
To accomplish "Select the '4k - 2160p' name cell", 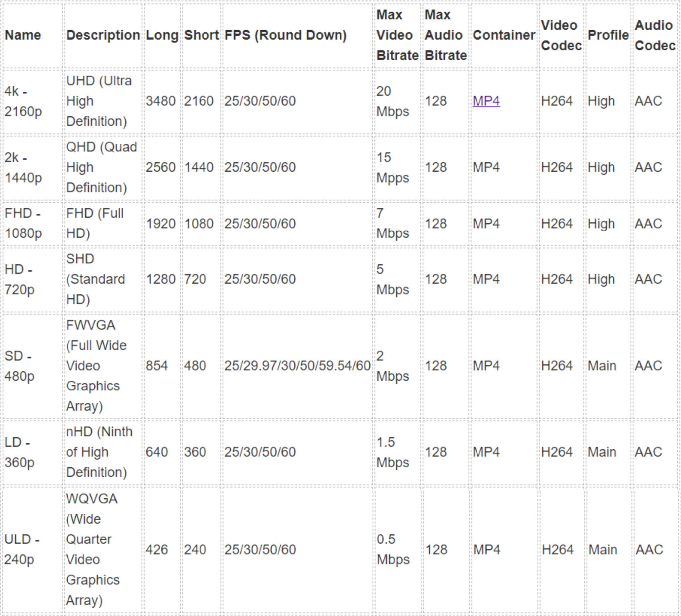I will pyautogui.click(x=23, y=101).
